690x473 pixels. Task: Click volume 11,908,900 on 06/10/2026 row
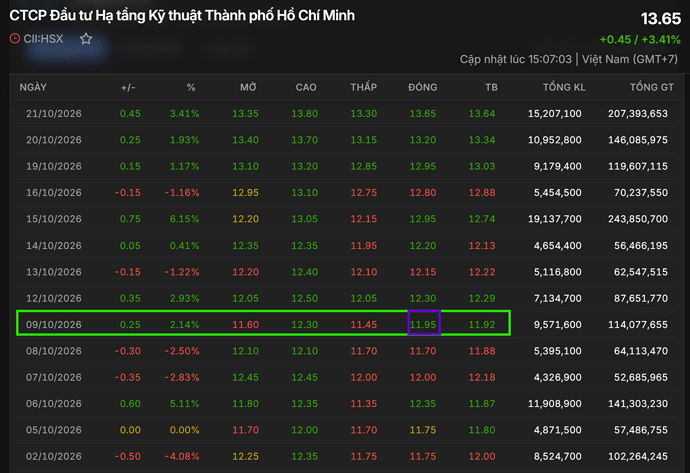click(x=554, y=404)
